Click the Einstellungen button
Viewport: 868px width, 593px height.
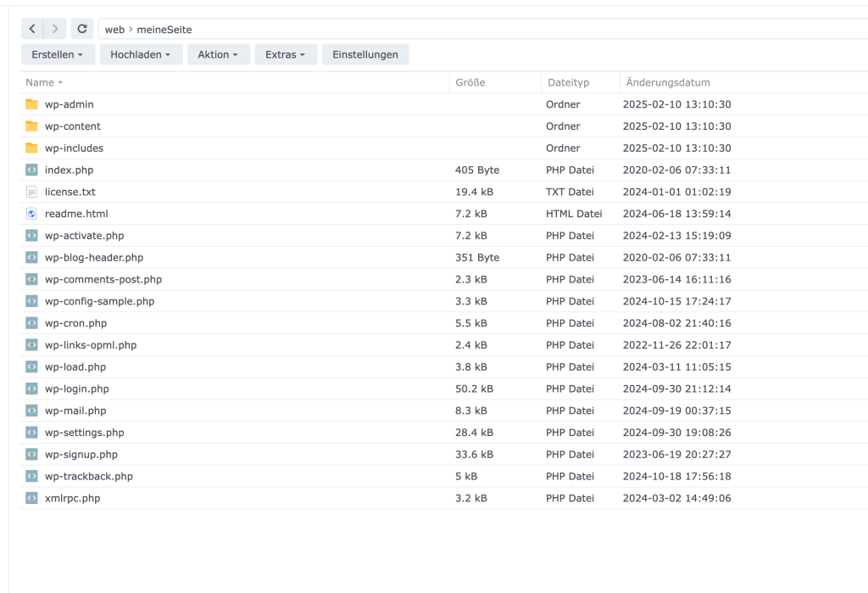365,54
